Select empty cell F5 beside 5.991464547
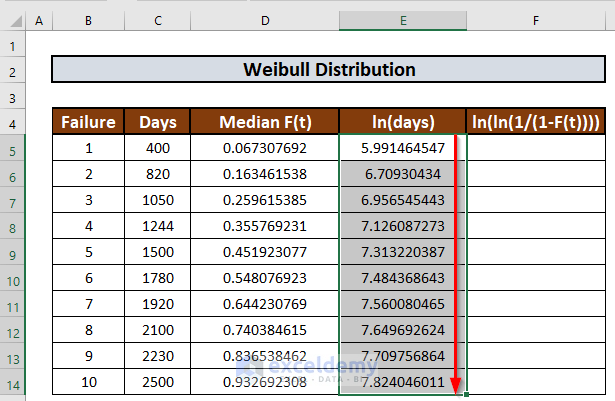 537,149
